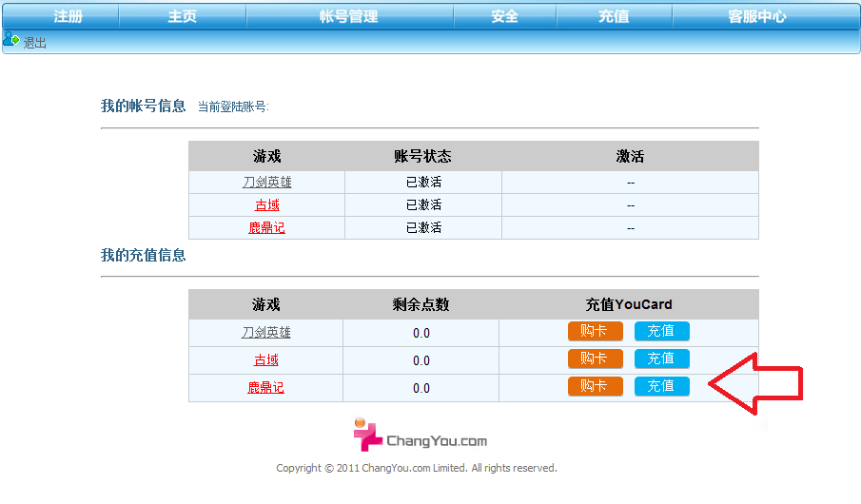Open 鹿鼎记 link in account info table
The image size is (861, 504).
point(266,227)
